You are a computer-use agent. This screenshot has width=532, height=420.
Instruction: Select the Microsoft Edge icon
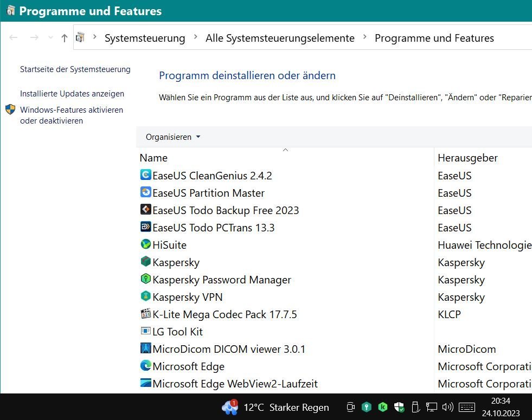145,366
